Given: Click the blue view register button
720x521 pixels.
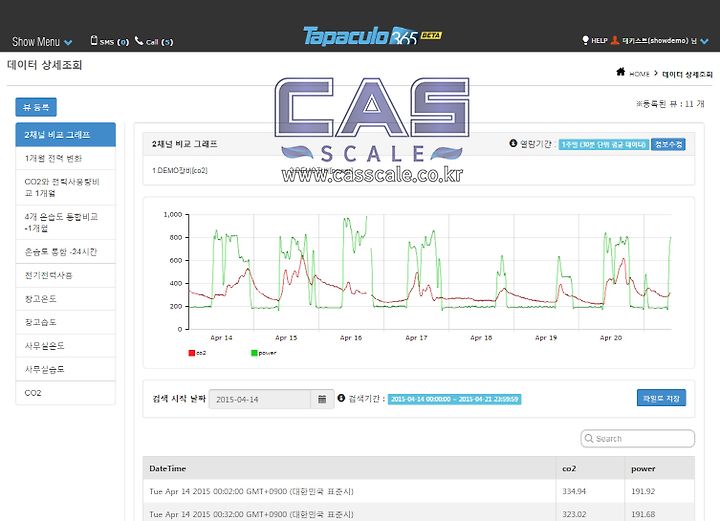Looking at the screenshot, I should [36, 107].
